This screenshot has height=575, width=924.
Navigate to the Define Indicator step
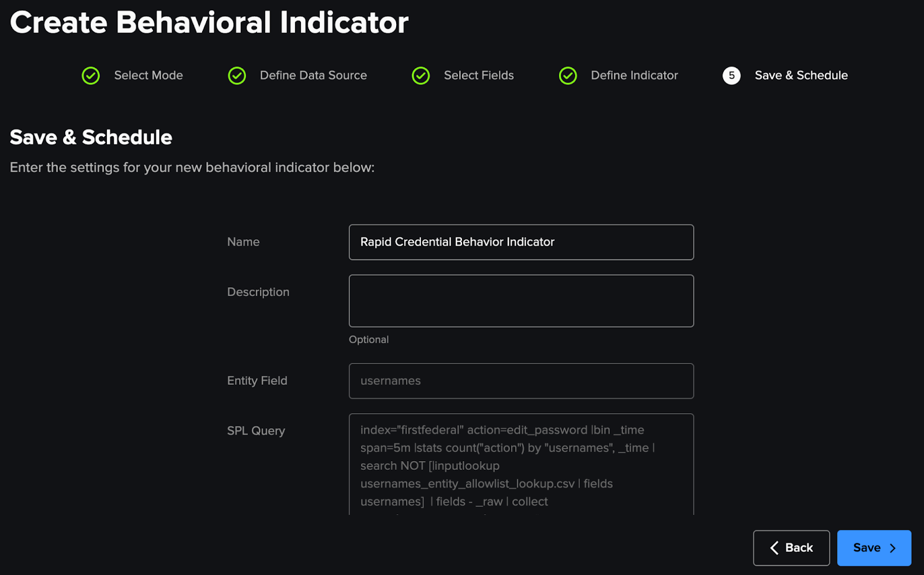click(x=634, y=75)
